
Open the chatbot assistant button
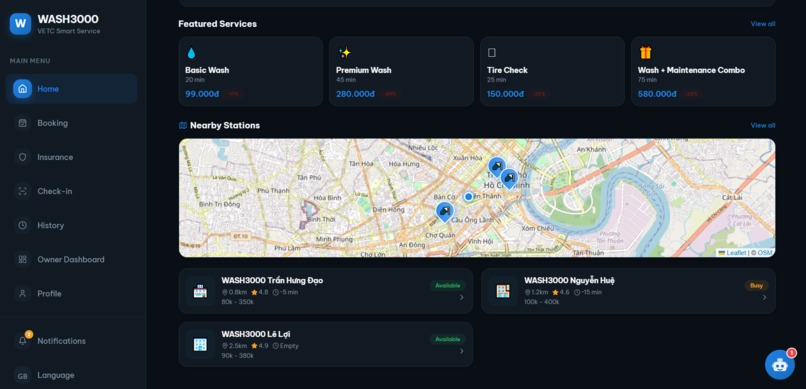coord(780,364)
